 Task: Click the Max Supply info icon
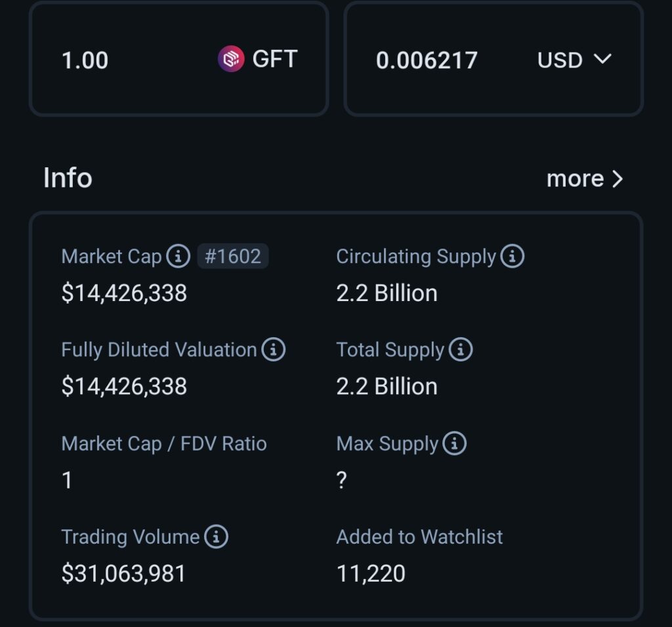[454, 443]
